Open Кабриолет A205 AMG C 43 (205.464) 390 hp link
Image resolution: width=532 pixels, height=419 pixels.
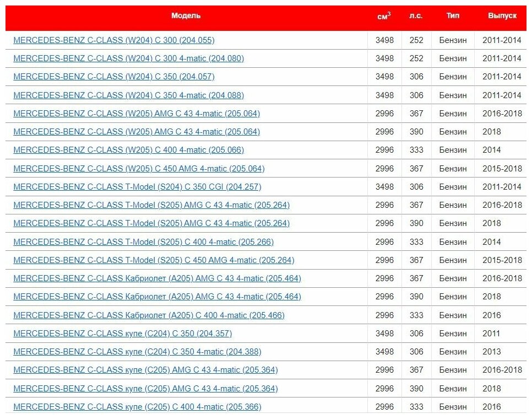(x=158, y=297)
